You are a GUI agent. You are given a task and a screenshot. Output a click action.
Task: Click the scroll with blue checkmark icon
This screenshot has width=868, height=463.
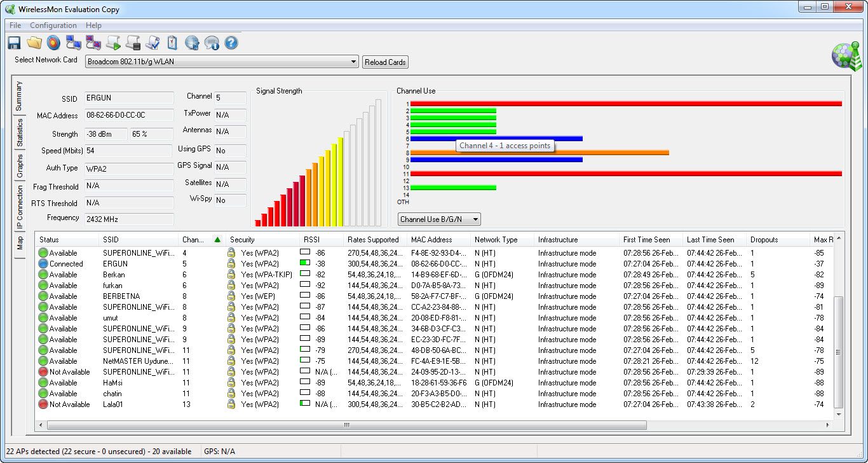(x=153, y=43)
